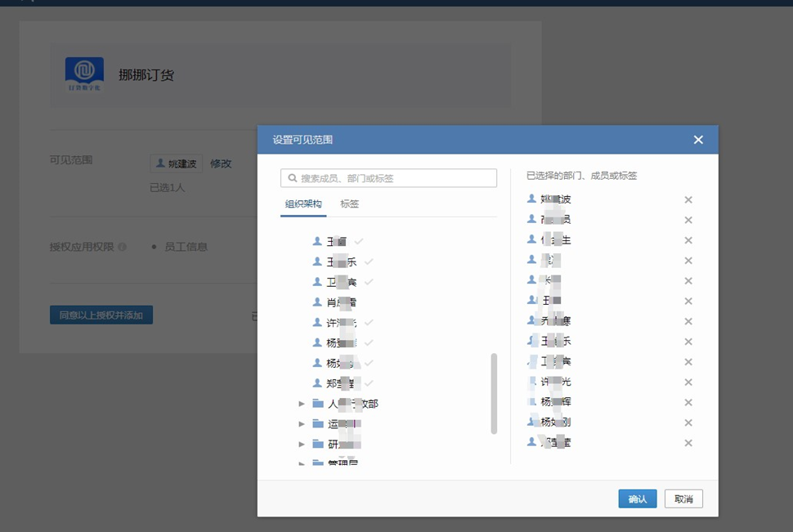
Task: Expand the department folder starting with 人
Action: click(x=302, y=404)
